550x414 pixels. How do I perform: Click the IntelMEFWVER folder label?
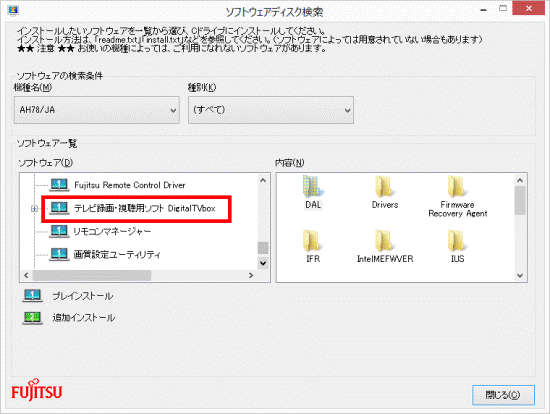(385, 259)
